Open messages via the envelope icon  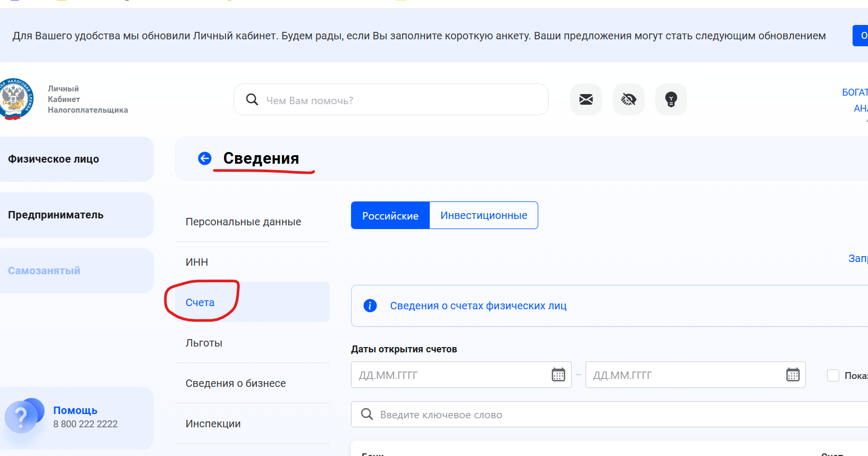point(586,99)
